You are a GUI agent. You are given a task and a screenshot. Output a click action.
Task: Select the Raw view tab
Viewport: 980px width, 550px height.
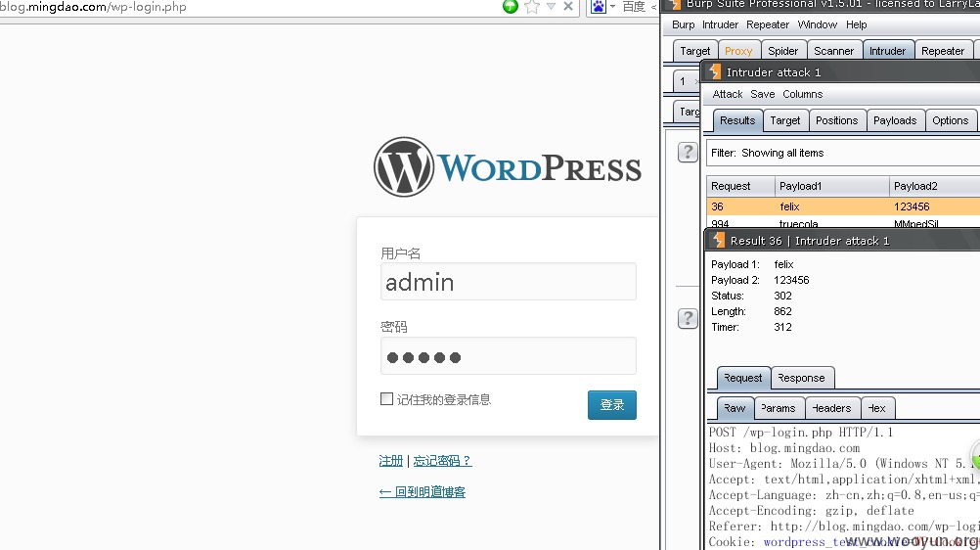coord(735,408)
